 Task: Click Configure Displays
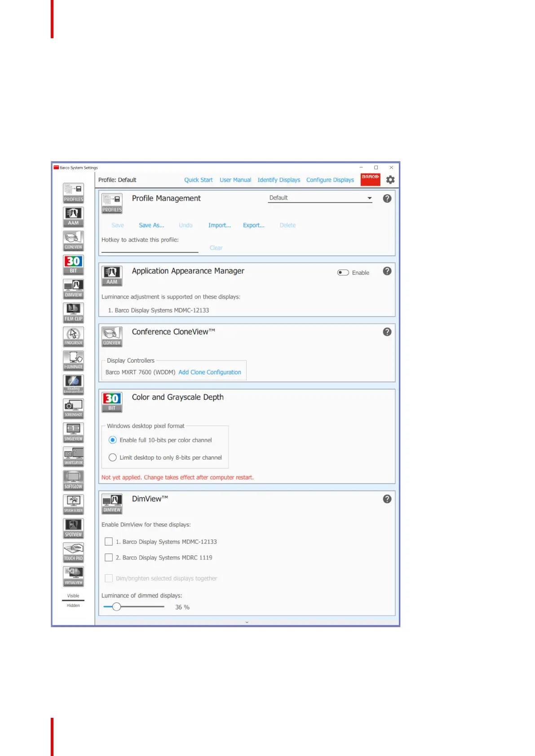[x=330, y=180]
